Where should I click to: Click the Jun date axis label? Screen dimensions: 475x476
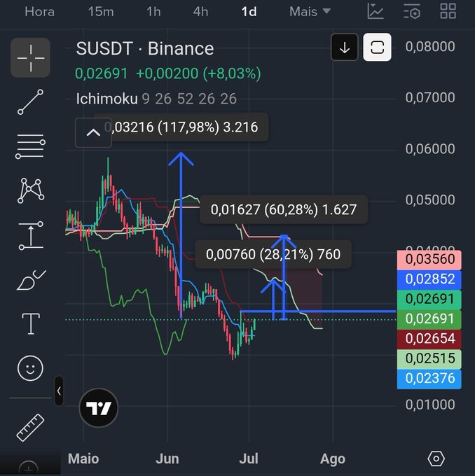[x=167, y=458]
